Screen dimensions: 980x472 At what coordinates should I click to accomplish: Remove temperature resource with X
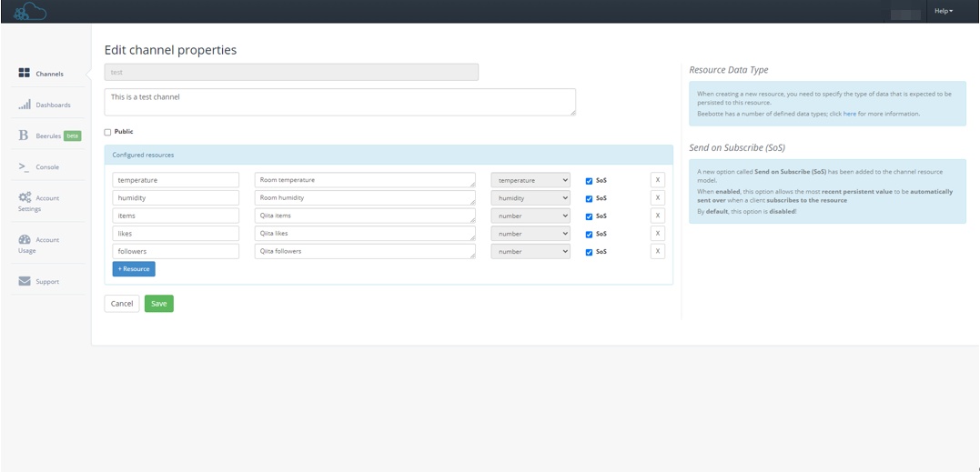pos(658,180)
